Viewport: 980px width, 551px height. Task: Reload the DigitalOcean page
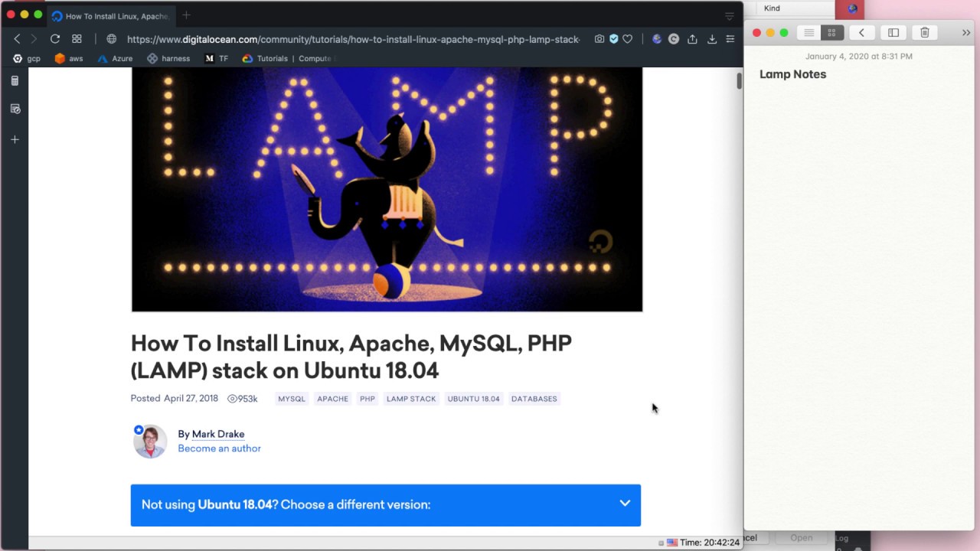pos(55,39)
